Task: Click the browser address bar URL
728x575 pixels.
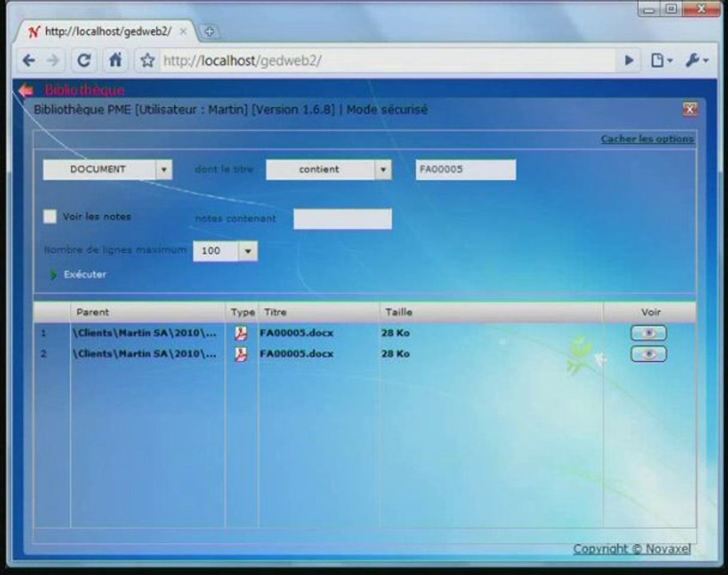Action: [388, 61]
